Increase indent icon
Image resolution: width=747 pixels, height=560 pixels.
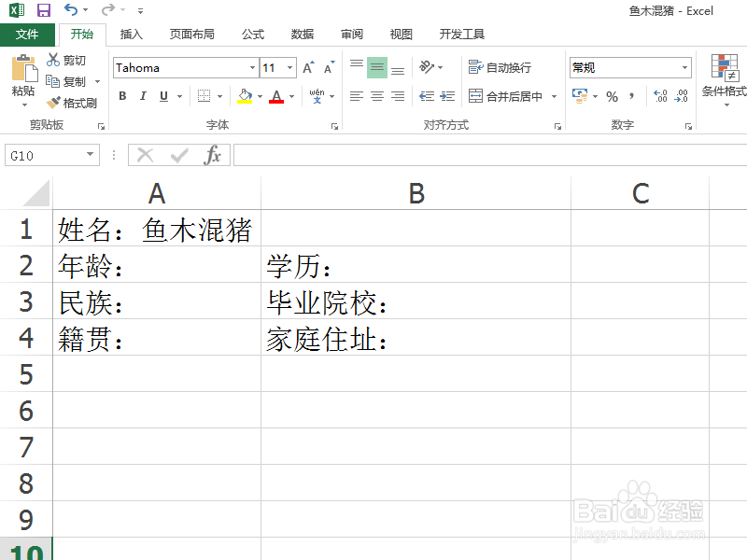pos(447,96)
